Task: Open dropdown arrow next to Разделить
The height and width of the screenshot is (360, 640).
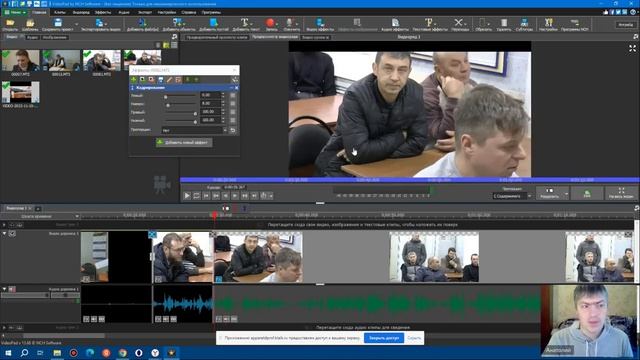Action: pyautogui.click(x=567, y=193)
